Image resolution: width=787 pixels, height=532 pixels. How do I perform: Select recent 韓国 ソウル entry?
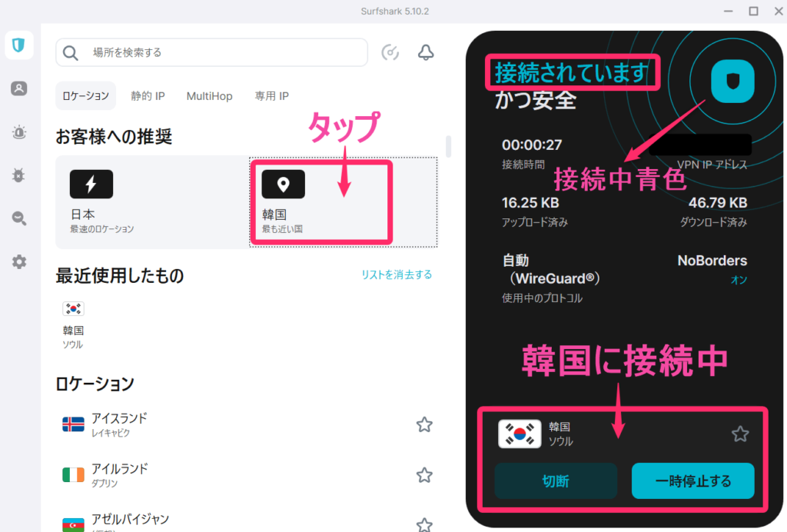73,325
